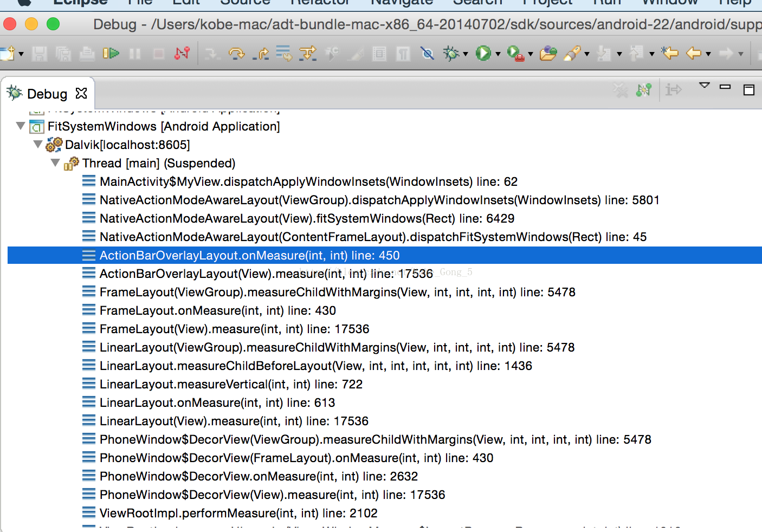Open the Run menu
The image size is (762, 532).
606,2
